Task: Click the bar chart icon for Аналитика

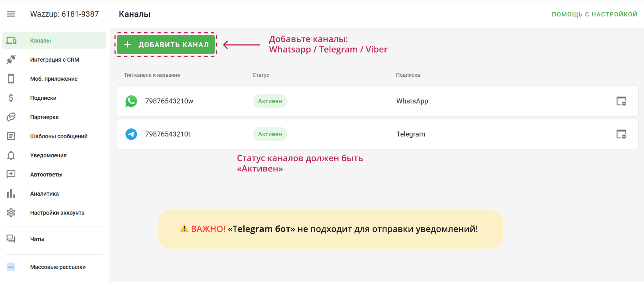Action: 11,193
